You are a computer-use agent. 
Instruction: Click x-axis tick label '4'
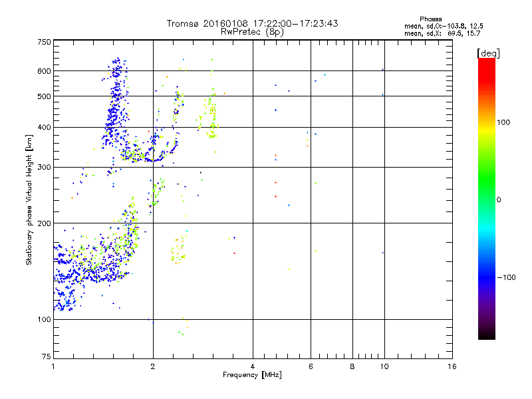[253, 366]
